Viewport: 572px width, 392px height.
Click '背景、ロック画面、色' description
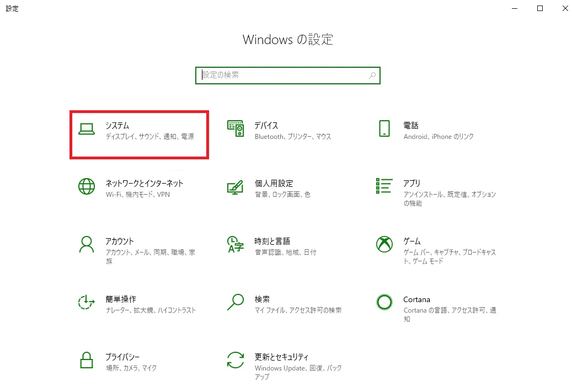pyautogui.click(x=283, y=195)
